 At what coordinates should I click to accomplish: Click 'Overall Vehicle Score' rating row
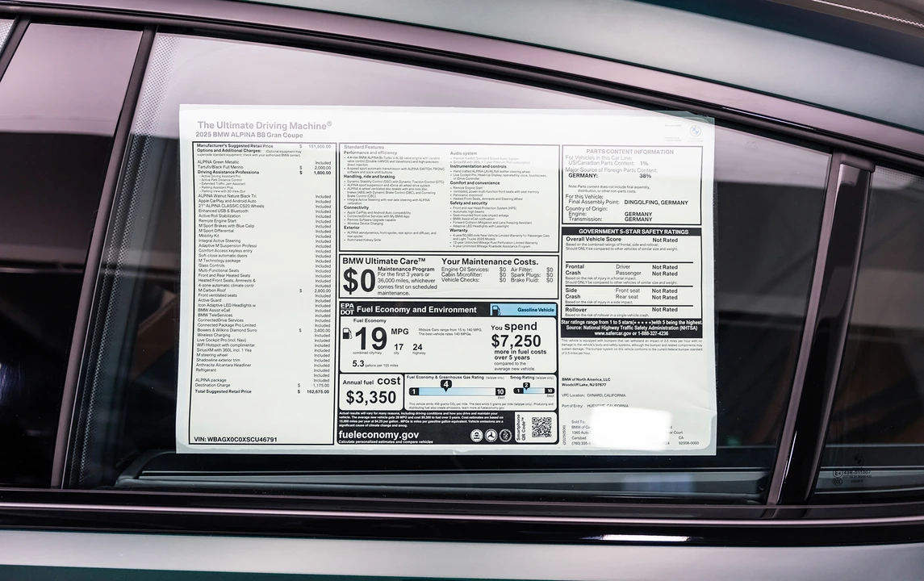click(x=621, y=240)
